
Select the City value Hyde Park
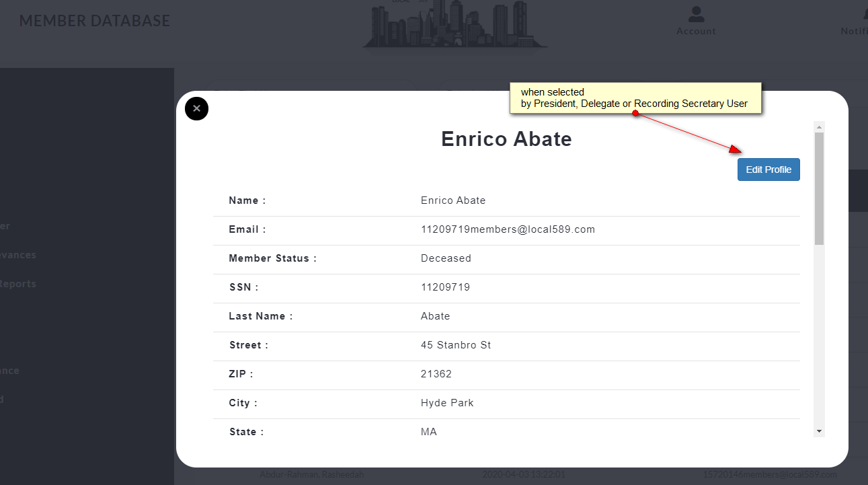coord(447,403)
